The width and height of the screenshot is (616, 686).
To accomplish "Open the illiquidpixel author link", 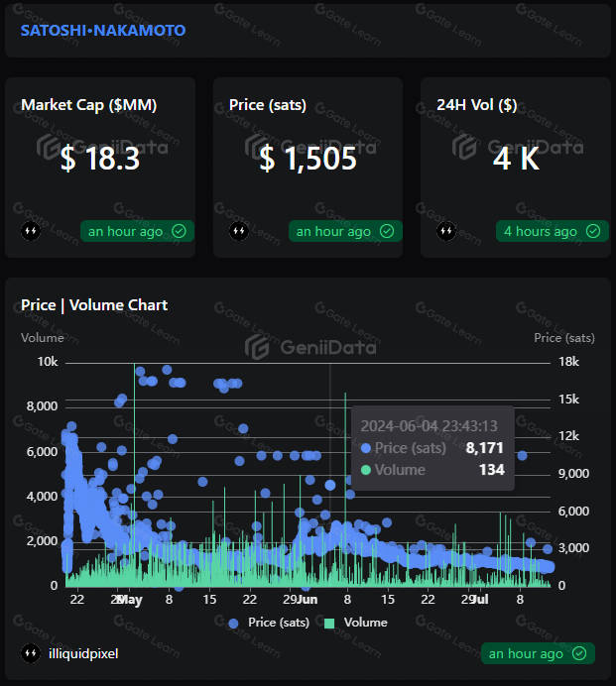I will [x=83, y=653].
